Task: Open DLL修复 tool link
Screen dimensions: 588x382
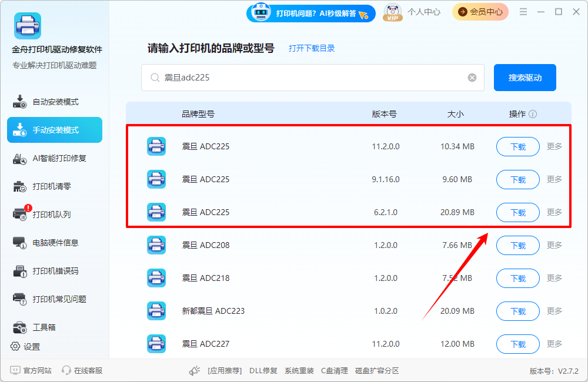Action: click(263, 371)
